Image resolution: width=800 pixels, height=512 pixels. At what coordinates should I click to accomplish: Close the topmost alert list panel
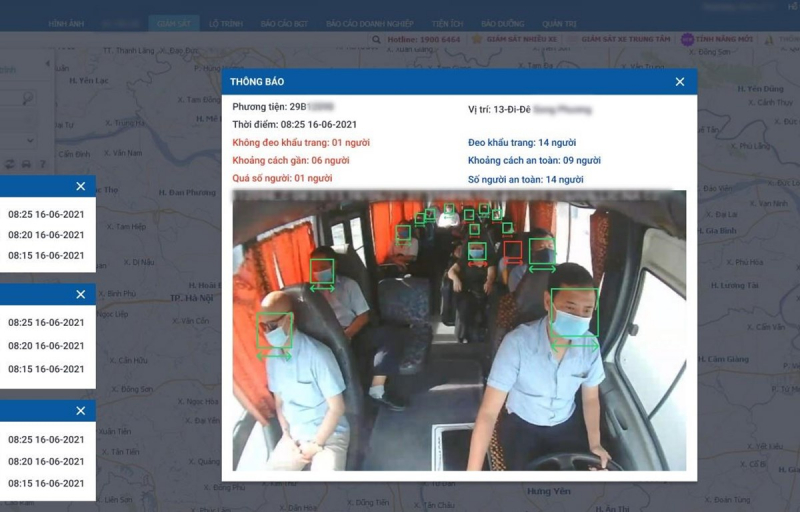81,186
